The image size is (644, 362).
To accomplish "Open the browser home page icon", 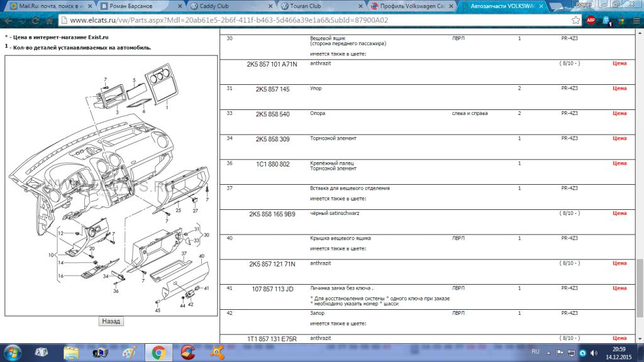I will [49, 21].
